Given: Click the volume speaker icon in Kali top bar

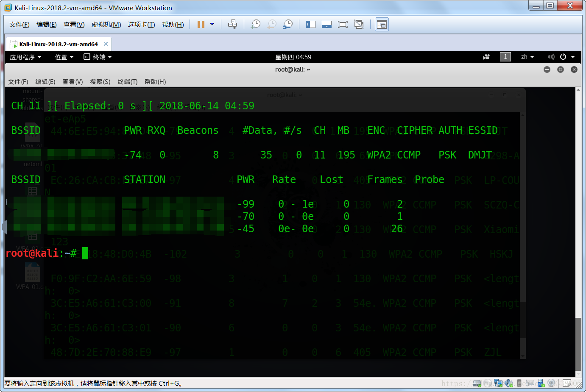Looking at the screenshot, I should tap(551, 57).
